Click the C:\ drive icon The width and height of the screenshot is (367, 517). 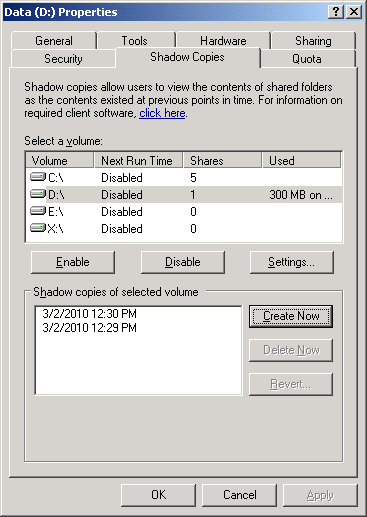[x=38, y=177]
